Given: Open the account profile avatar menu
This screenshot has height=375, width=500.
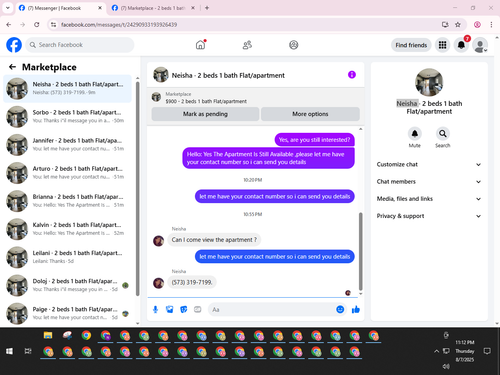Looking at the screenshot, I should (x=480, y=45).
